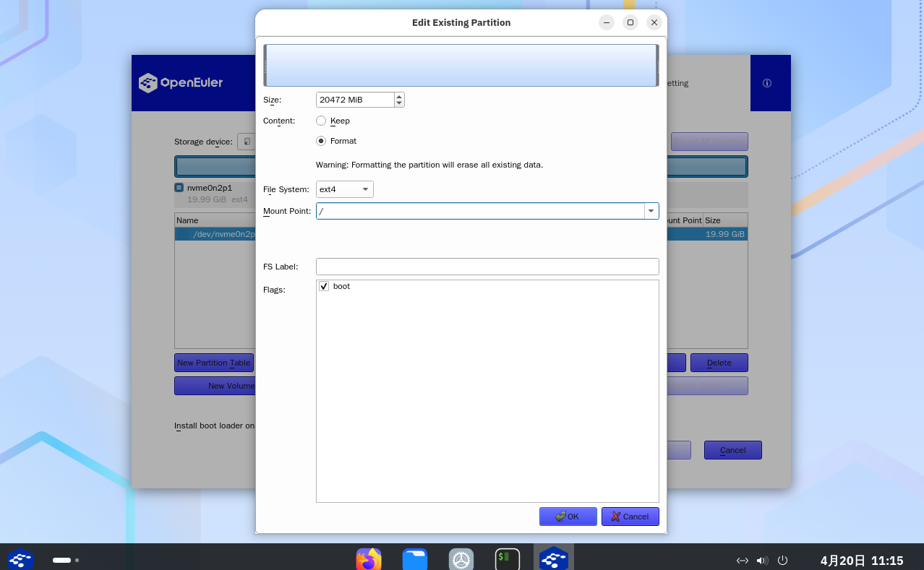This screenshot has height=570, width=924.
Task: Confirm with the OK button
Action: click(x=568, y=517)
